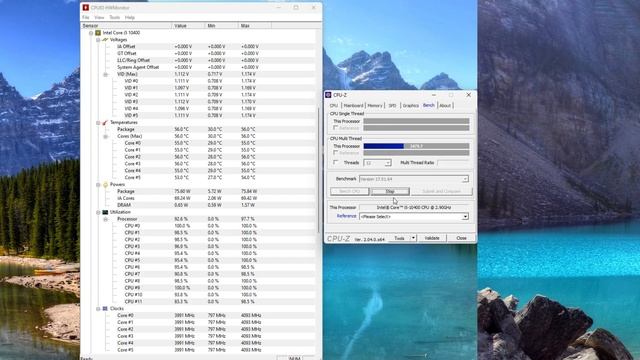This screenshot has height=360, width=640.
Task: Click the Intel Core i5 processor chip icon
Action: click(98, 33)
